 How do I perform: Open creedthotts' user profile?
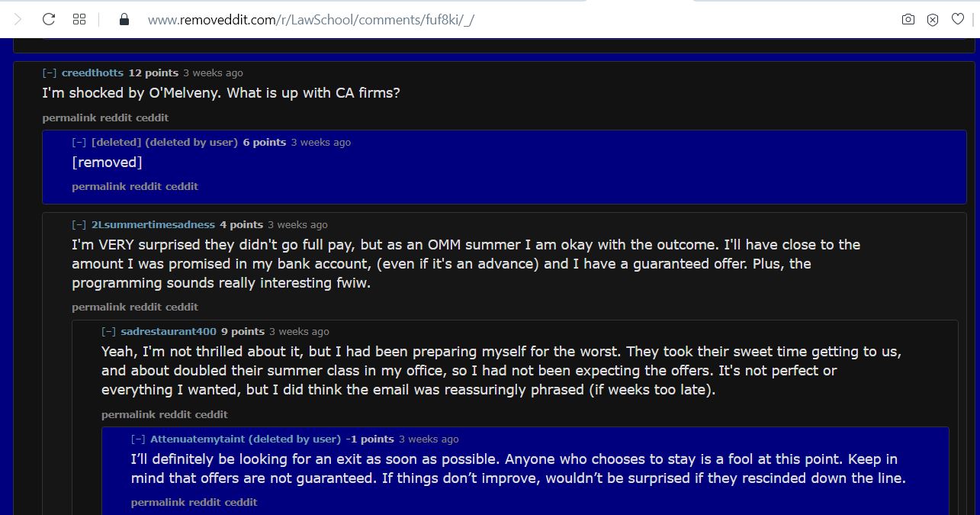click(x=92, y=72)
